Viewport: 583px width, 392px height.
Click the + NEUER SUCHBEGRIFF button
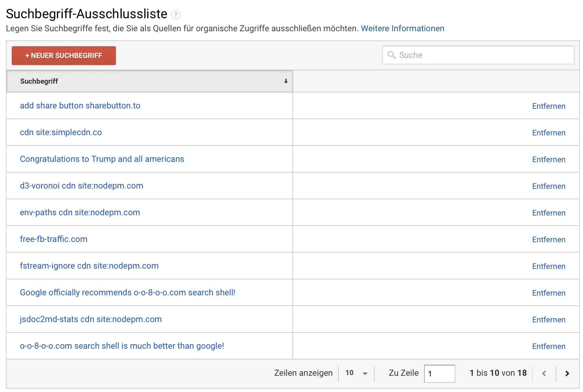(64, 56)
